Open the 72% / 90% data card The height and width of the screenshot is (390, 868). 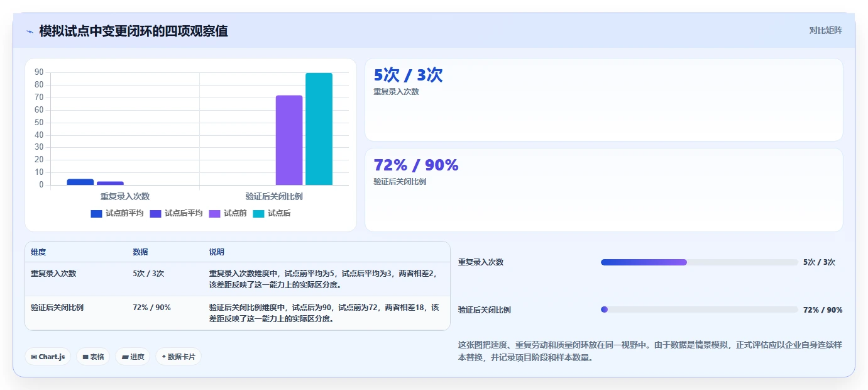pos(604,190)
